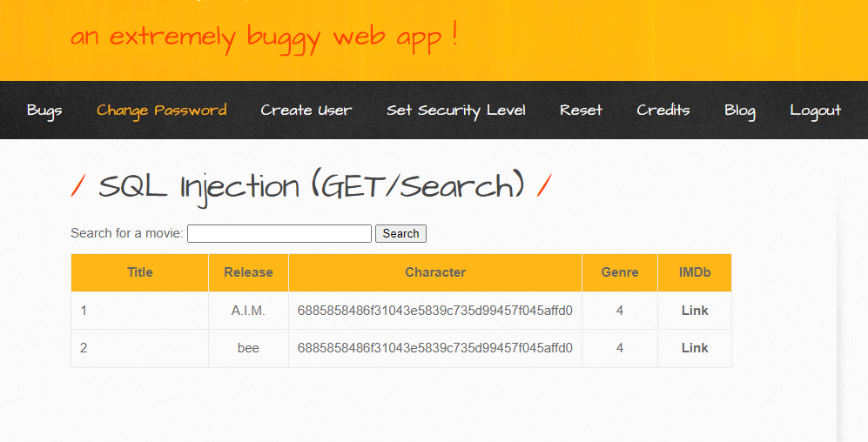868x442 pixels.
Task: Click genre value 4 in bee row
Action: (x=620, y=348)
